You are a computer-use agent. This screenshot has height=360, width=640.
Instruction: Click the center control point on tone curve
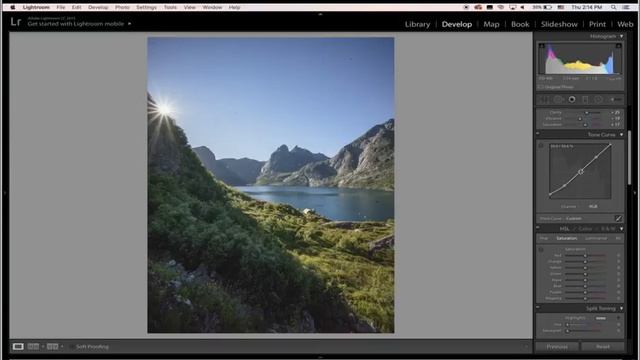tap(580, 172)
